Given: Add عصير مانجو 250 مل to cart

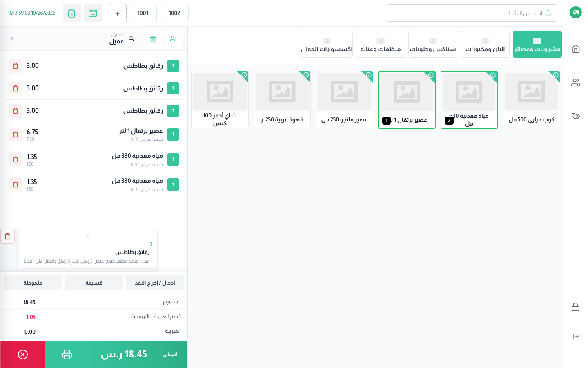Looking at the screenshot, I should point(344,99).
